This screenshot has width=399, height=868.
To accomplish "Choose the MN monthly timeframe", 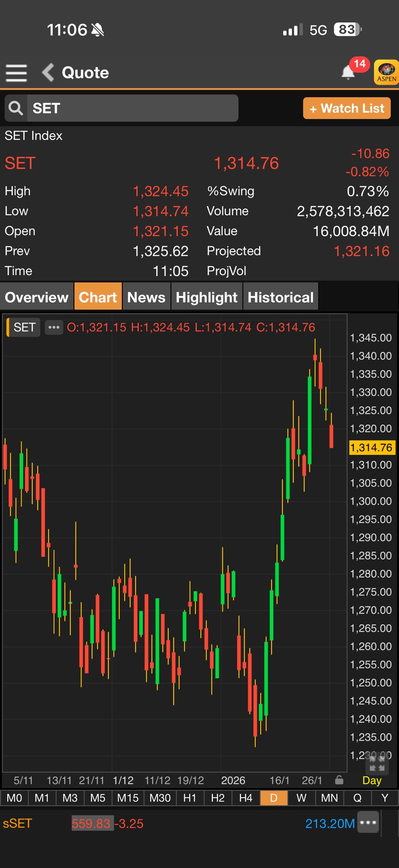I will point(330,798).
